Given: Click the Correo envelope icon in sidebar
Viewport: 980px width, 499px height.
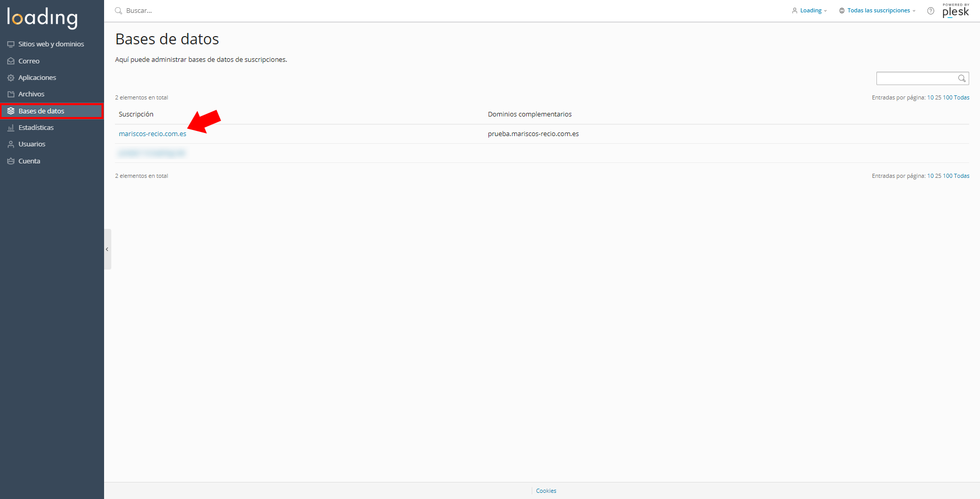Looking at the screenshot, I should point(11,61).
